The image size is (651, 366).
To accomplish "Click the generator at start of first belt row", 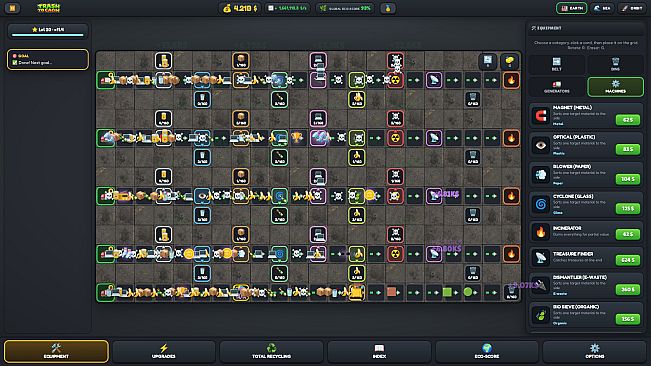I will click(105, 80).
